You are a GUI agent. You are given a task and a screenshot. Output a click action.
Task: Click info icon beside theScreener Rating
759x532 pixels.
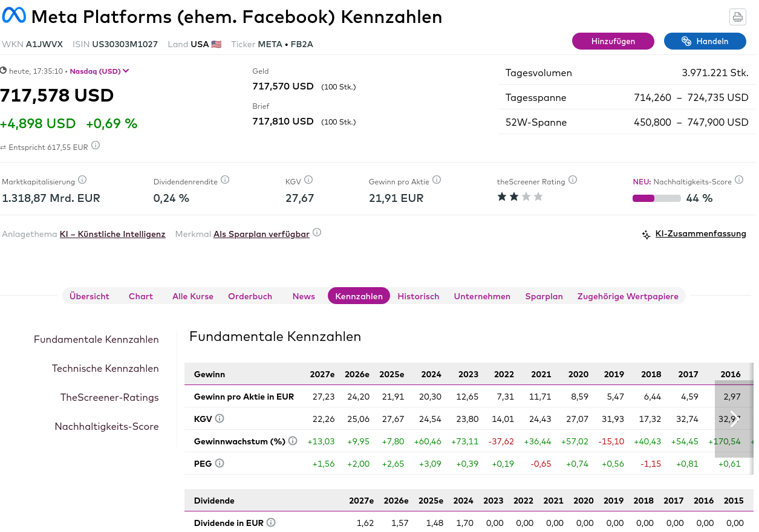click(x=573, y=180)
